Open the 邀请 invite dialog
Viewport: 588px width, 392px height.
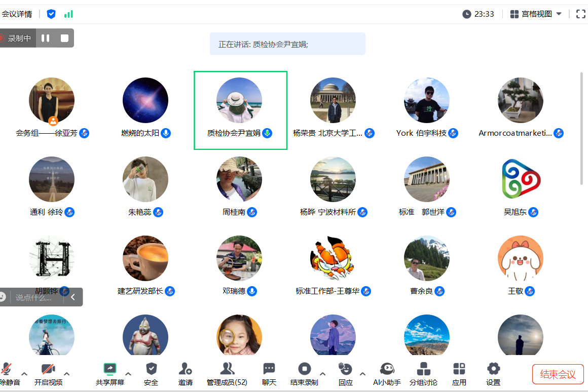pos(186,373)
